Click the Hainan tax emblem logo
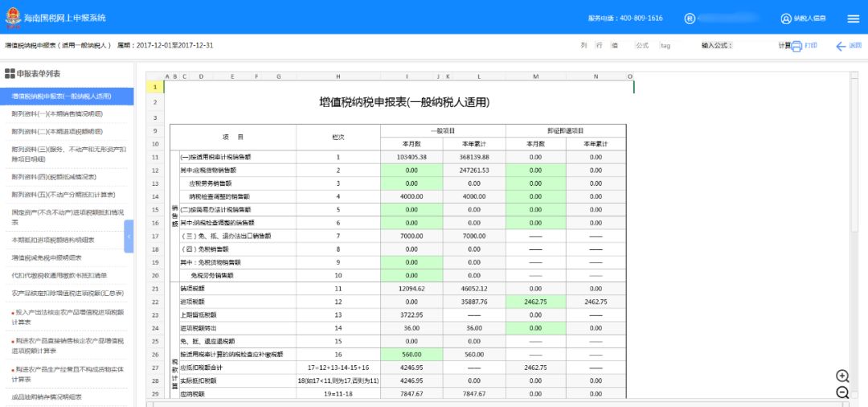Image resolution: width=868 pixels, height=407 pixels. 13,17
